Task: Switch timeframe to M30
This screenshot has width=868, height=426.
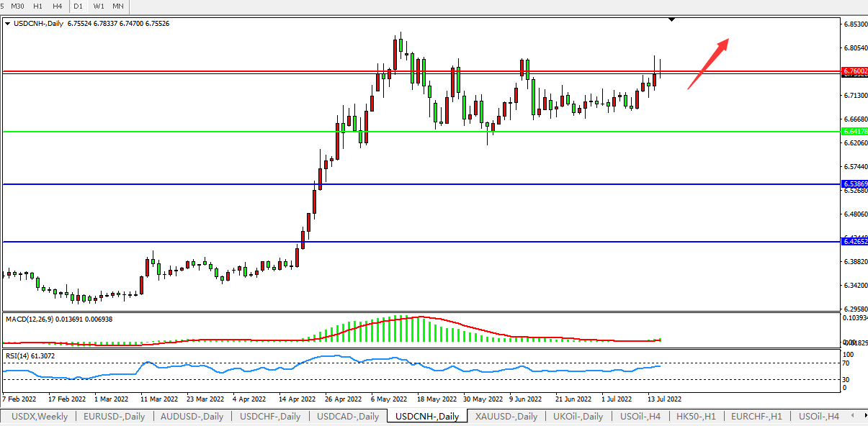Action: click(x=18, y=6)
